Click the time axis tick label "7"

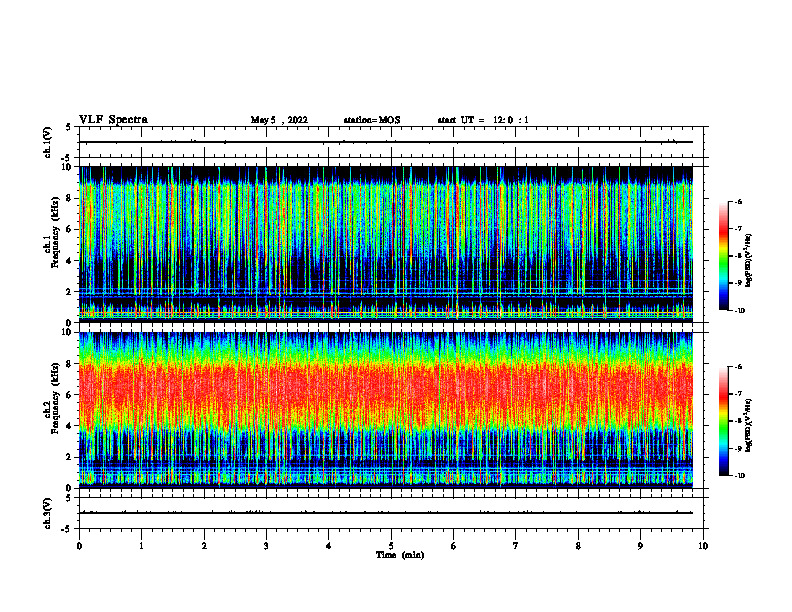(x=516, y=546)
